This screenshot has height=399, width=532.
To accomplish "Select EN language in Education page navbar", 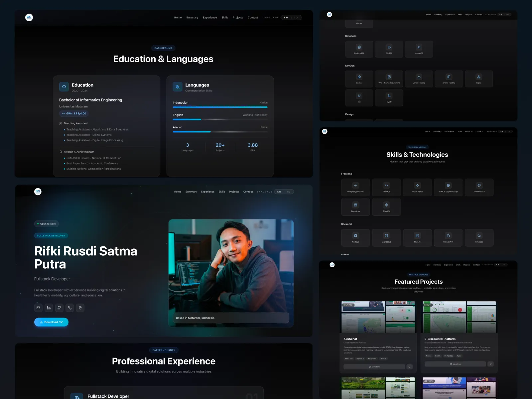I will [x=286, y=18].
